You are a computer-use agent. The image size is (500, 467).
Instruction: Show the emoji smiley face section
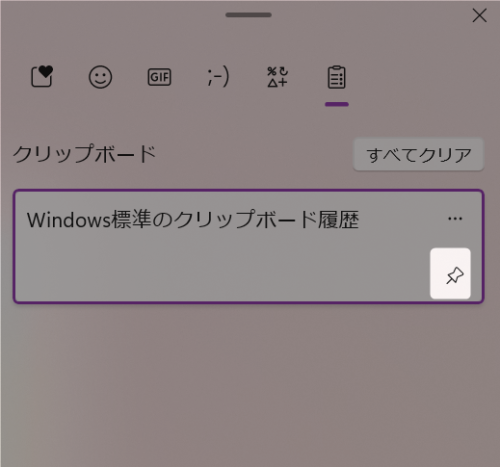coord(100,77)
